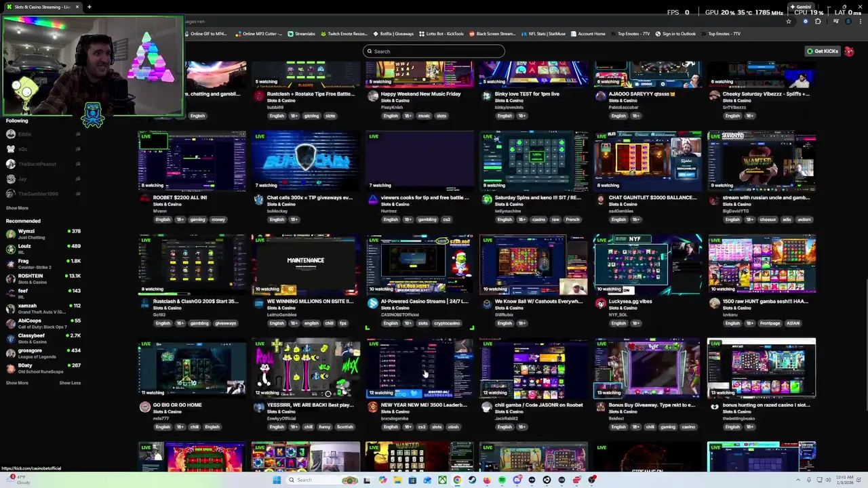The width and height of the screenshot is (868, 488).
Task: Open the Account Home bookmark
Action: click(588, 34)
